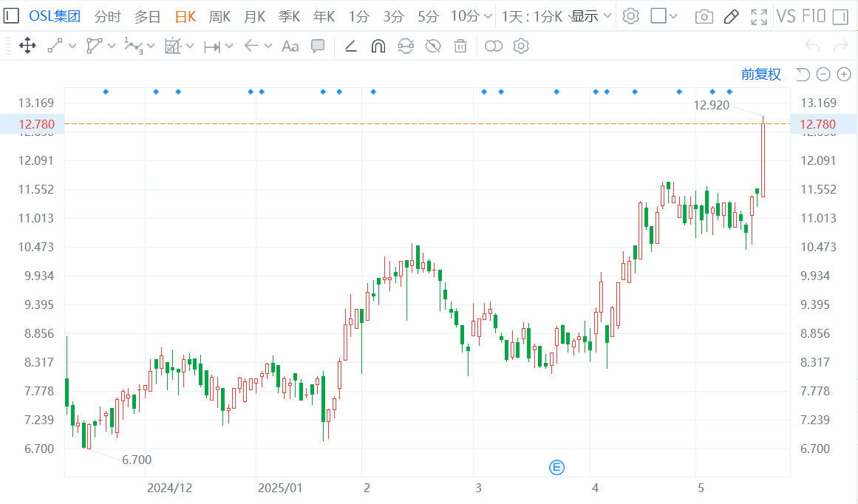Add a comment bubble note
The width and height of the screenshot is (858, 504).
click(x=318, y=46)
